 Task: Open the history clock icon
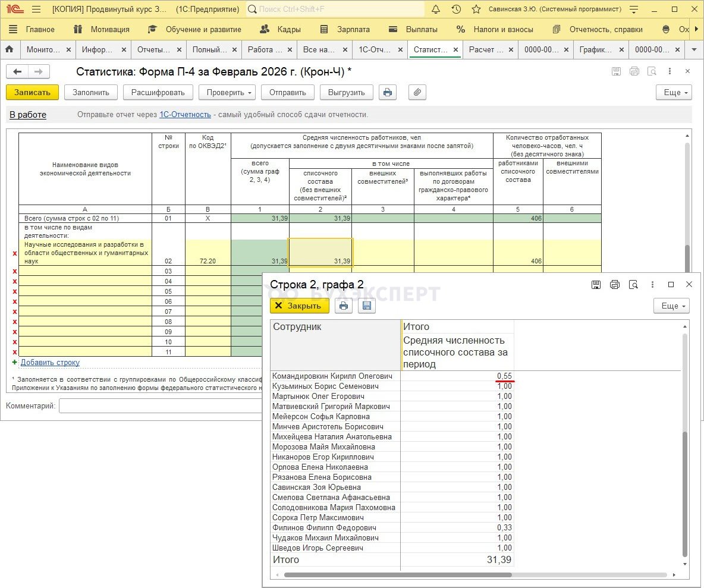[456, 10]
